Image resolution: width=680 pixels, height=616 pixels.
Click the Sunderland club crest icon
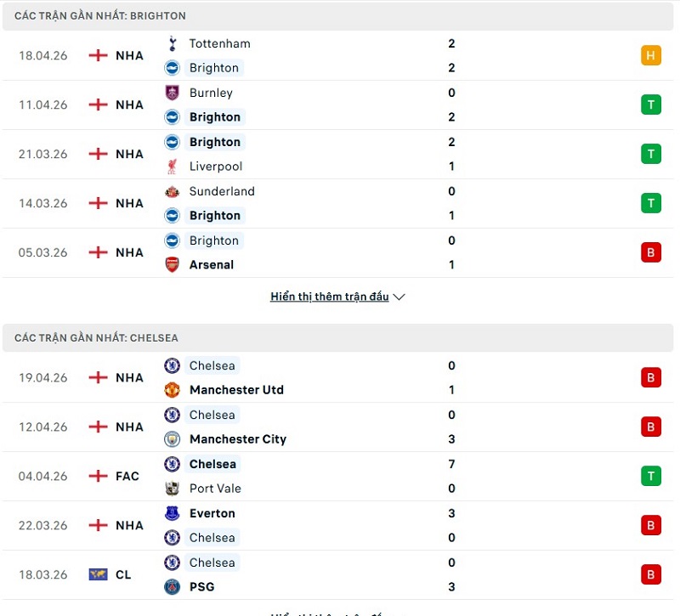172,191
